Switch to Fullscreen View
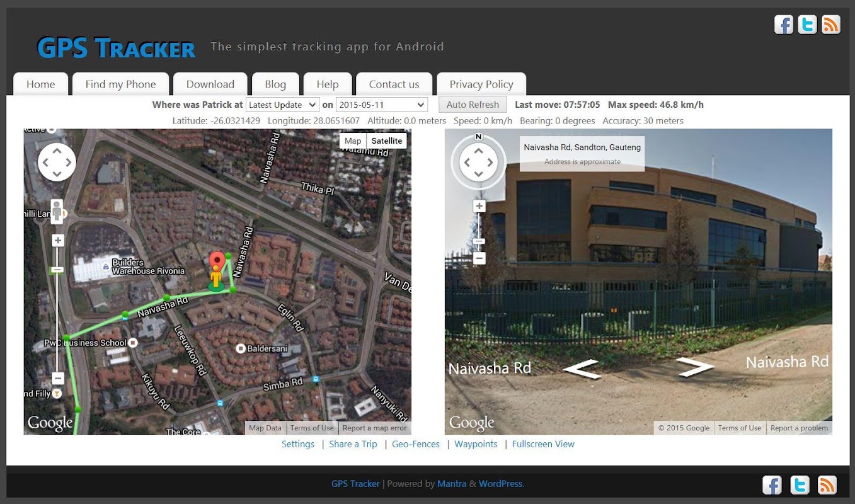The width and height of the screenshot is (855, 504). click(x=543, y=444)
